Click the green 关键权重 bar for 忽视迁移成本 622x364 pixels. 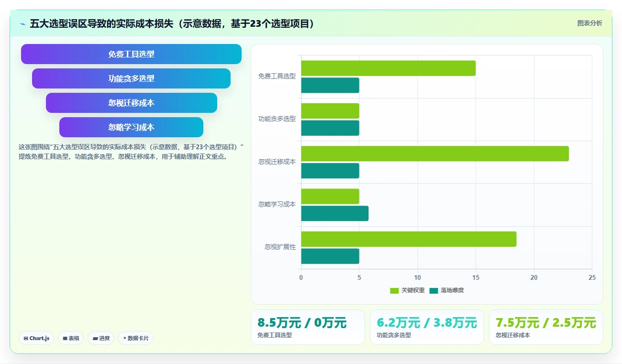(x=435, y=154)
